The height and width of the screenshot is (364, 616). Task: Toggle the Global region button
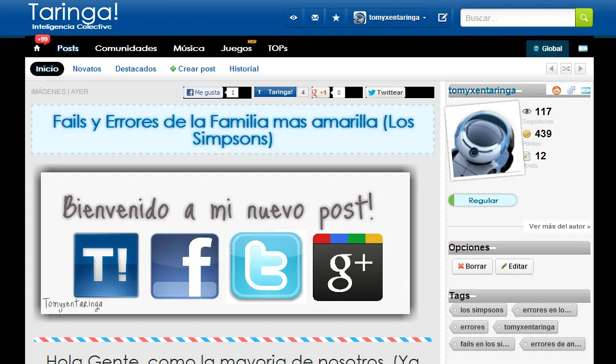pyautogui.click(x=548, y=49)
